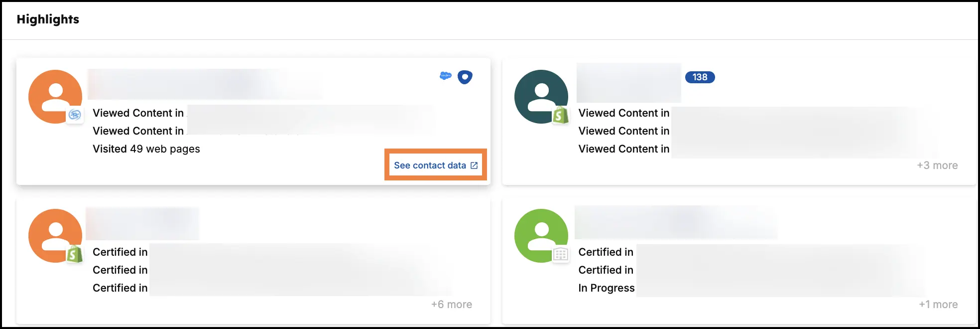Click the blue 138 score badge
This screenshot has height=329, width=980.
(700, 77)
